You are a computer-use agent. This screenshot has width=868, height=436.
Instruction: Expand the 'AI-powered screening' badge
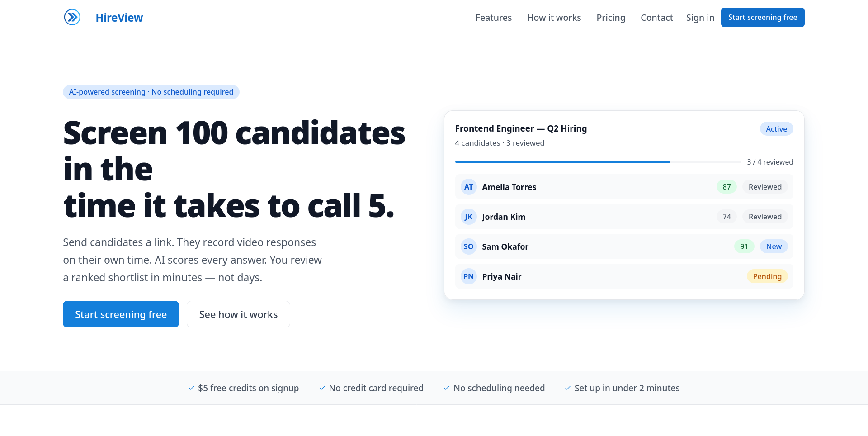pos(151,92)
